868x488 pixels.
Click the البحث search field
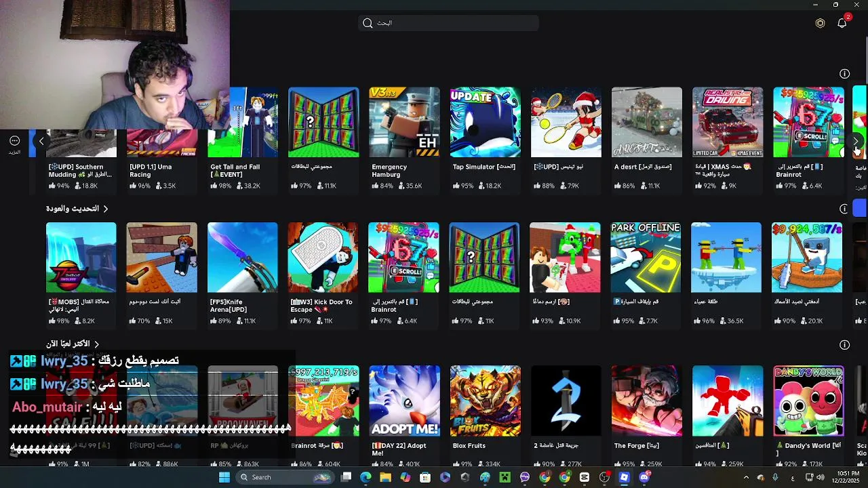448,23
